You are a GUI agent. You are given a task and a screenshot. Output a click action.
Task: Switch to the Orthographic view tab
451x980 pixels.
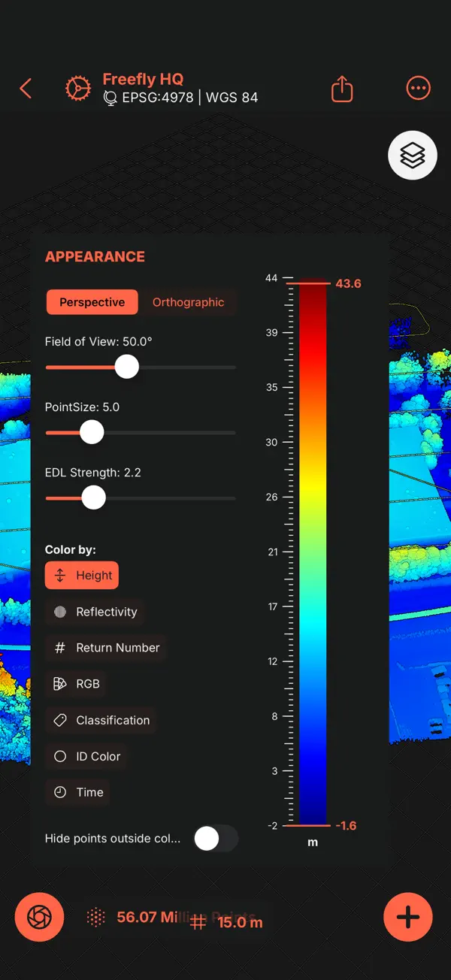188,302
